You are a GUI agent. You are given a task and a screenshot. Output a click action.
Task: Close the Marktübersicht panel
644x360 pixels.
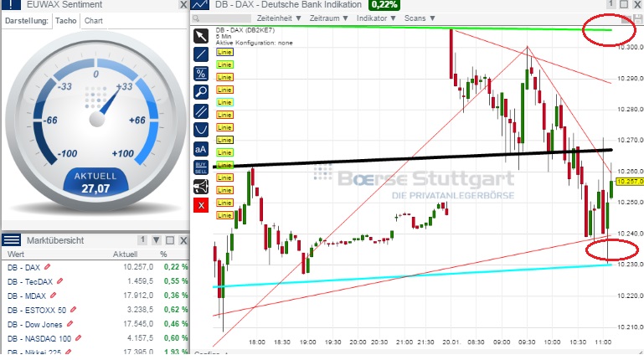(x=183, y=240)
